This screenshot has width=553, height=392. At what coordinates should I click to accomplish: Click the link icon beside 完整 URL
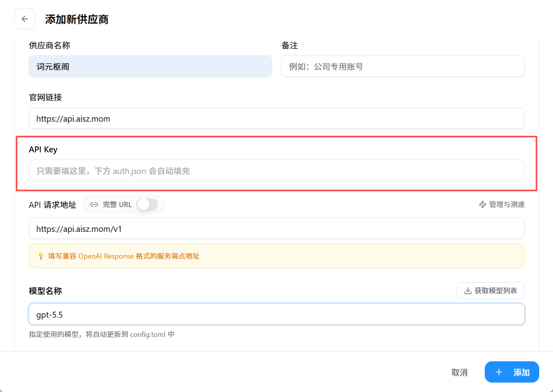click(x=94, y=205)
